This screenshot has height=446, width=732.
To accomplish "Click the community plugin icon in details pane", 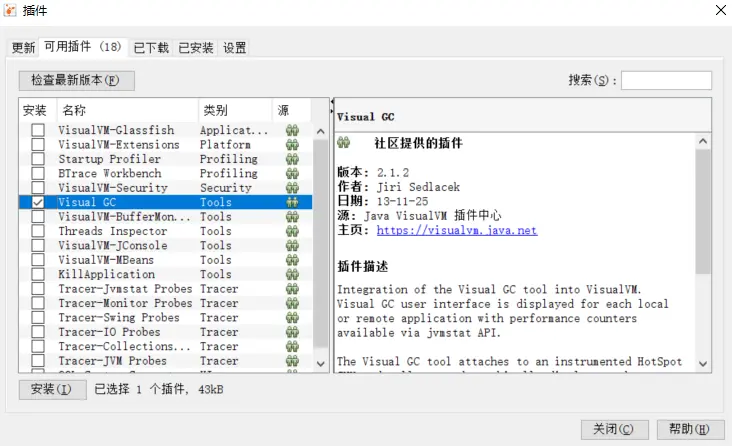I will click(344, 142).
